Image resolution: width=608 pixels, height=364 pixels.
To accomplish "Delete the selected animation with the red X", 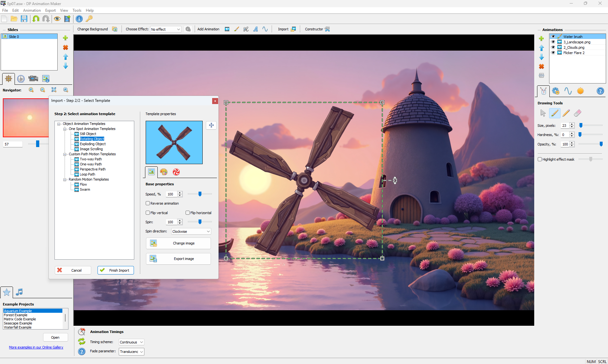I will (x=541, y=66).
